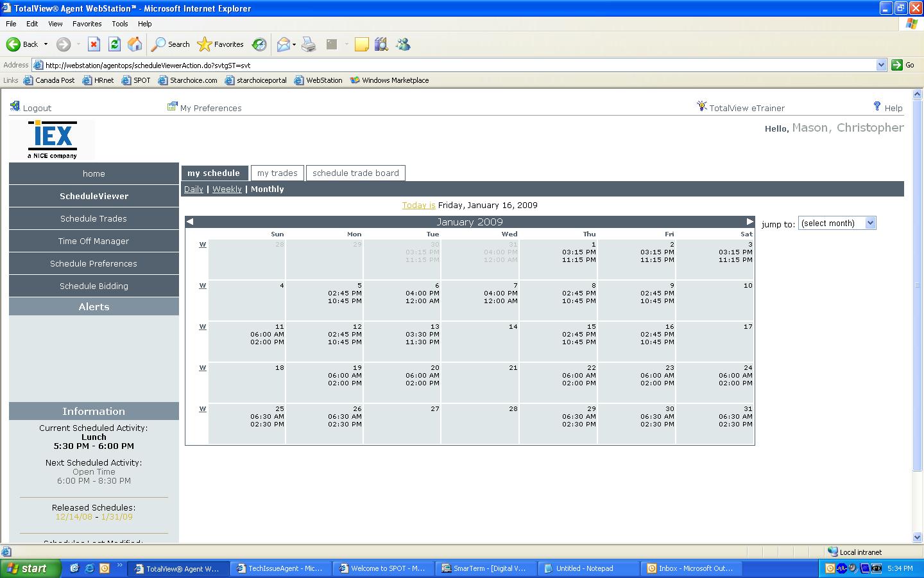Open Untitled - Notepad from taskbar

point(584,568)
